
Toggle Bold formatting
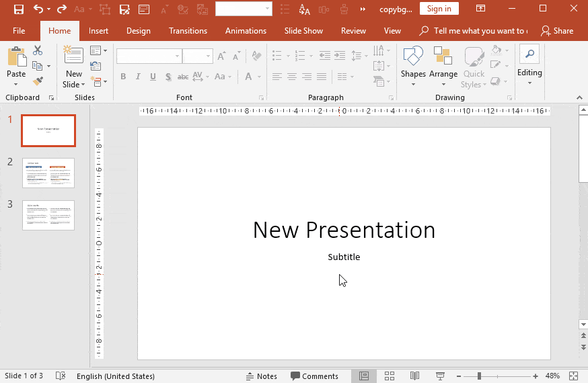(x=123, y=77)
